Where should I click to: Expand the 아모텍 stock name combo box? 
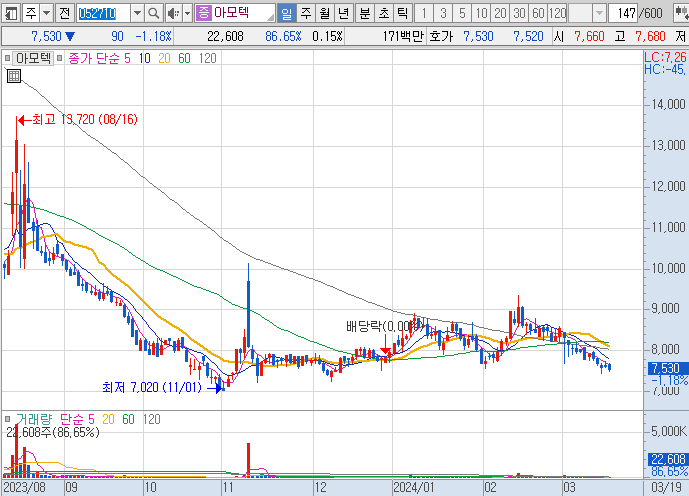pyautogui.click(x=271, y=17)
